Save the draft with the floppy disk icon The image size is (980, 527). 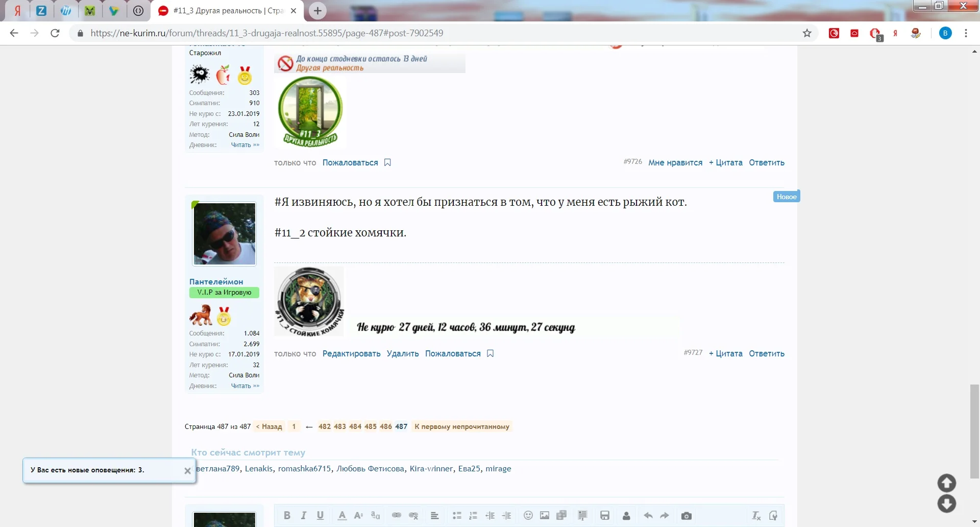(605, 515)
